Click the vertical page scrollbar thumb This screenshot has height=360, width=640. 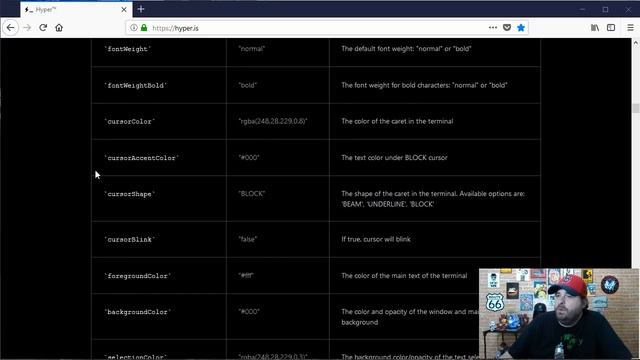tap(636, 108)
